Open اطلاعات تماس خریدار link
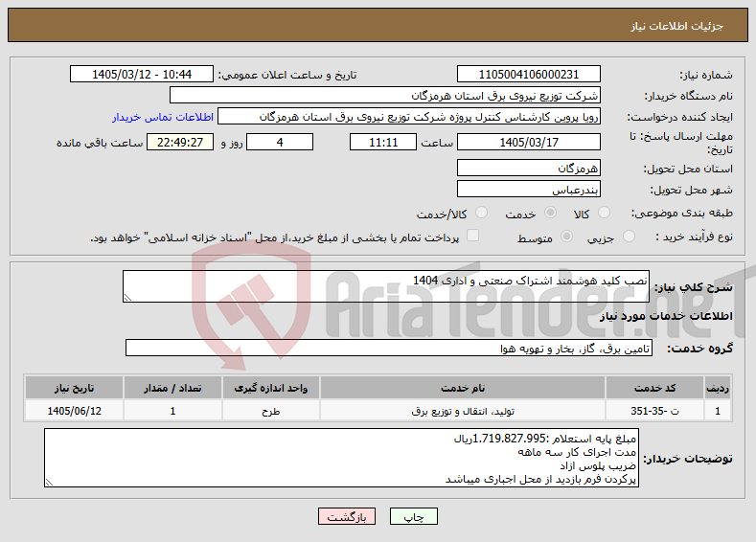The image size is (756, 542). pyautogui.click(x=163, y=117)
